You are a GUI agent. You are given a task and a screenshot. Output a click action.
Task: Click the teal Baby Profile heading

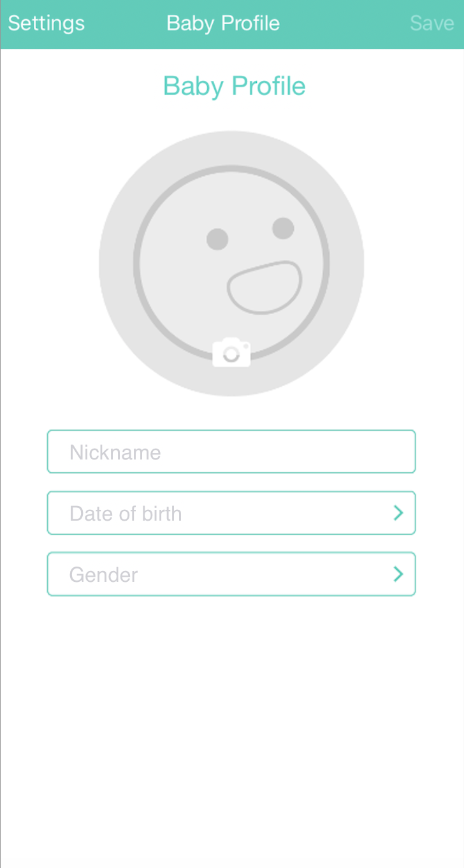[234, 86]
